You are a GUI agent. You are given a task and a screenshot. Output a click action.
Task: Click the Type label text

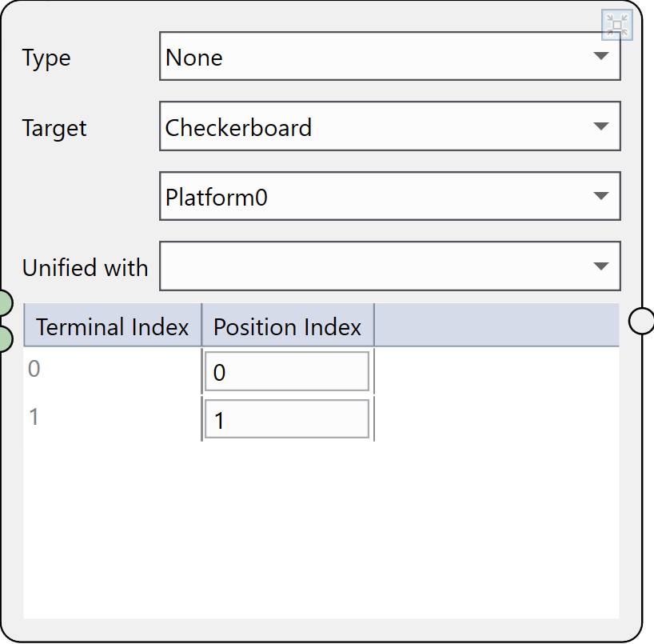pyautogui.click(x=46, y=58)
